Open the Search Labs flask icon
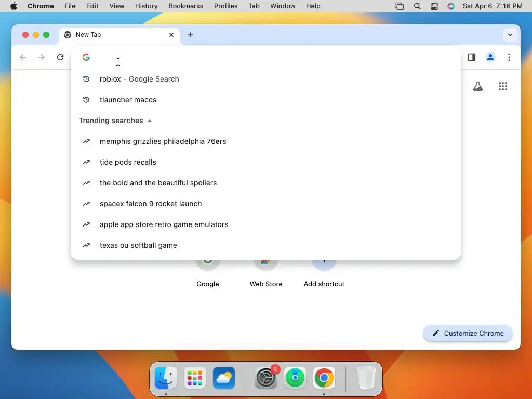532x399 pixels. 478,86
